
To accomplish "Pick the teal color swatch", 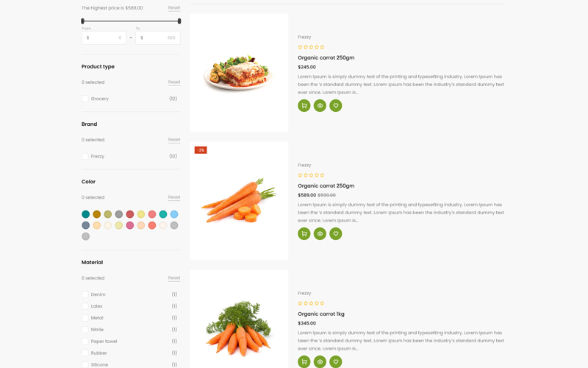I will point(86,214).
